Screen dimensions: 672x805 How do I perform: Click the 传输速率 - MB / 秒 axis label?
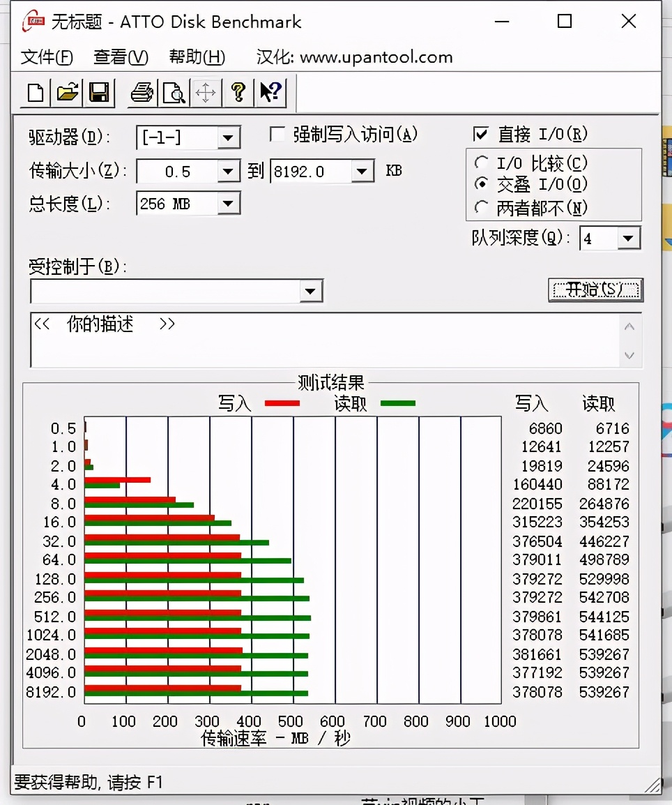(x=275, y=739)
